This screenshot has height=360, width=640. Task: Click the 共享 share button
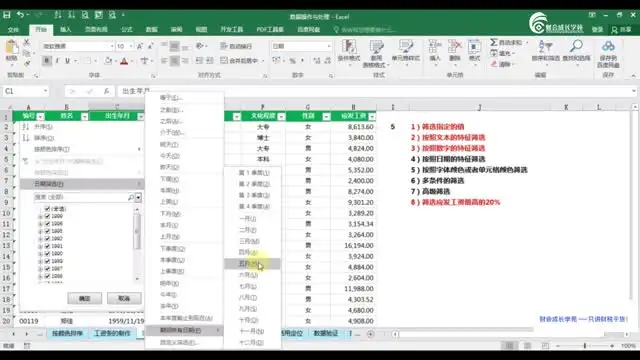click(621, 29)
